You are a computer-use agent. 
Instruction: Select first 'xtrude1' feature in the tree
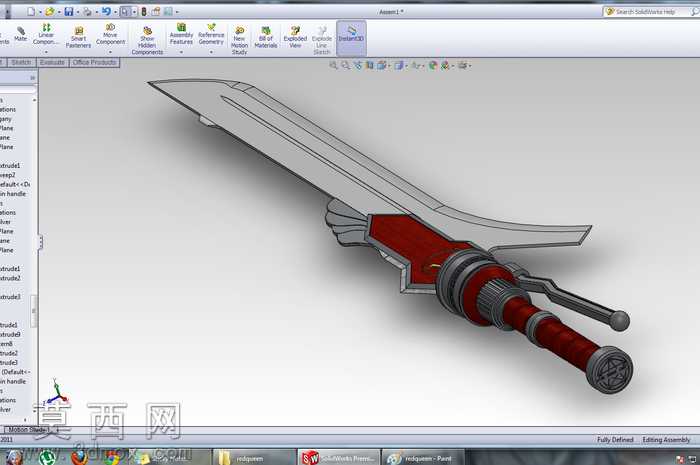click(10, 166)
